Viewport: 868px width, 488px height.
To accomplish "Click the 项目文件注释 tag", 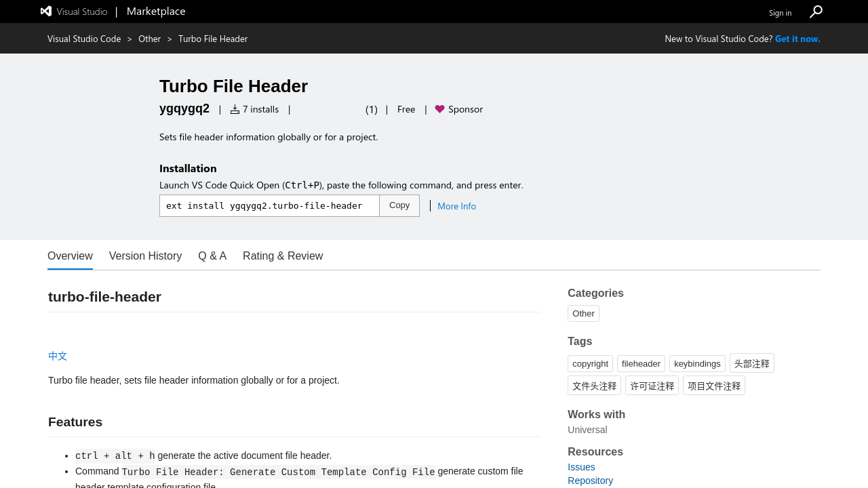I will click(714, 386).
